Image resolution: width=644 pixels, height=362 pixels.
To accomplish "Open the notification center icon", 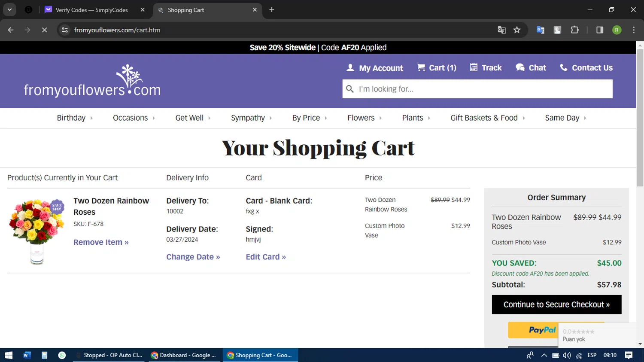I will coord(629,355).
